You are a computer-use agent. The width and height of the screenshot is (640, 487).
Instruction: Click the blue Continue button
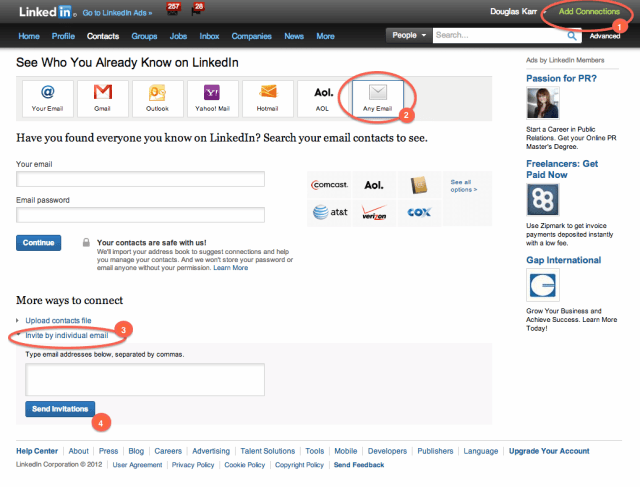tap(38, 243)
